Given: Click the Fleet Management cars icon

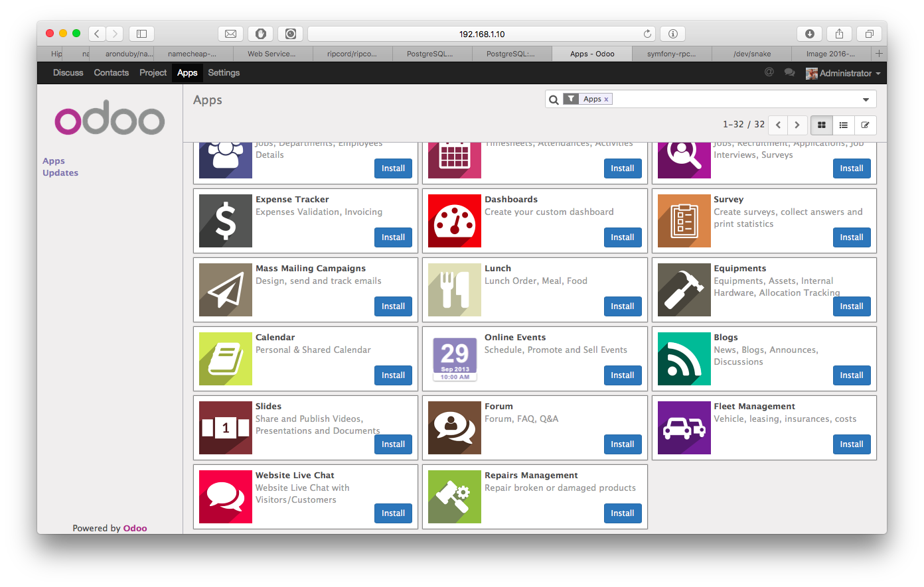Looking at the screenshot, I should coord(684,428).
